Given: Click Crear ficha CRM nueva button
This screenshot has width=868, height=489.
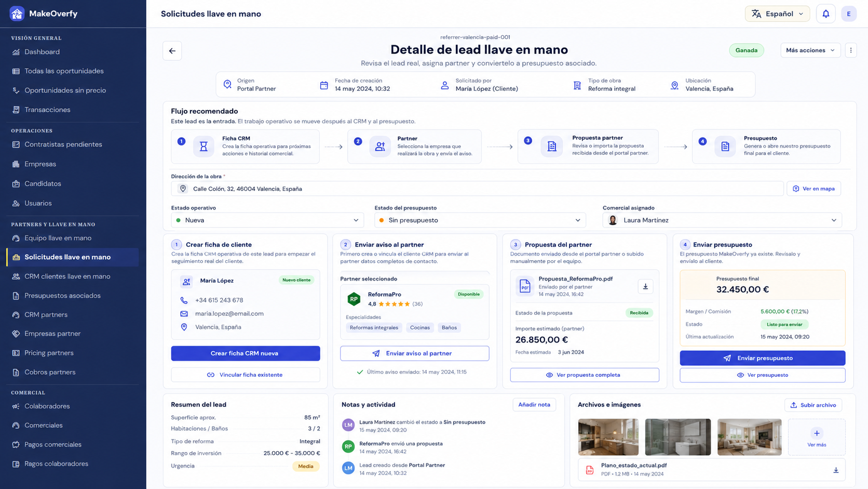Looking at the screenshot, I should pyautogui.click(x=246, y=353).
